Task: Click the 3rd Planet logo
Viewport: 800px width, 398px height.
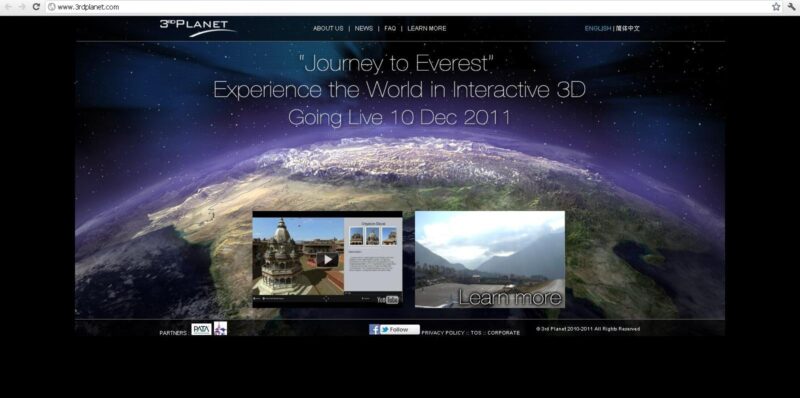Action: coord(198,28)
